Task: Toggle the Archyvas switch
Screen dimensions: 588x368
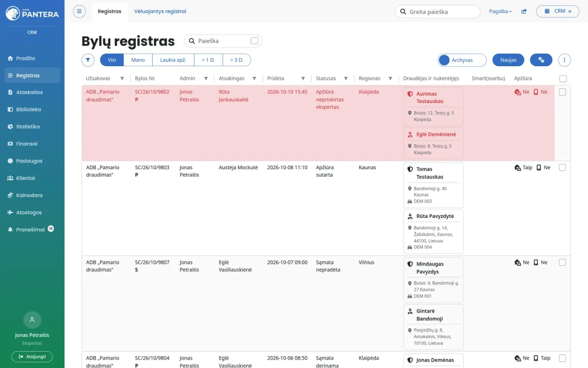Action: (462, 60)
